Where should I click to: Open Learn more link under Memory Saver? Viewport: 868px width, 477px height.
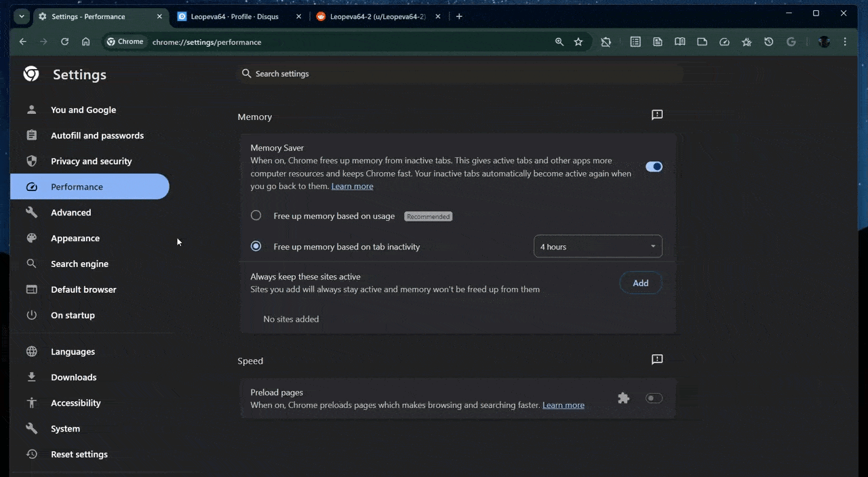coord(352,186)
